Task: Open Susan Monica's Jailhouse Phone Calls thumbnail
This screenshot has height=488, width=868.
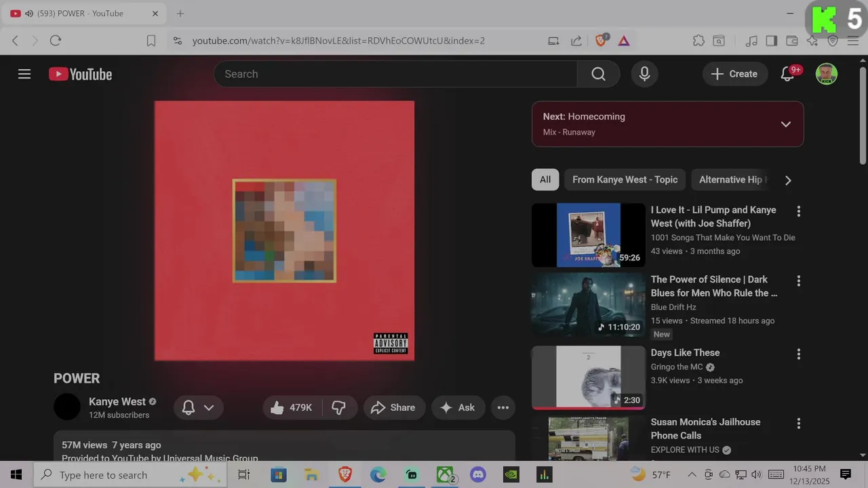Action: pyautogui.click(x=589, y=439)
